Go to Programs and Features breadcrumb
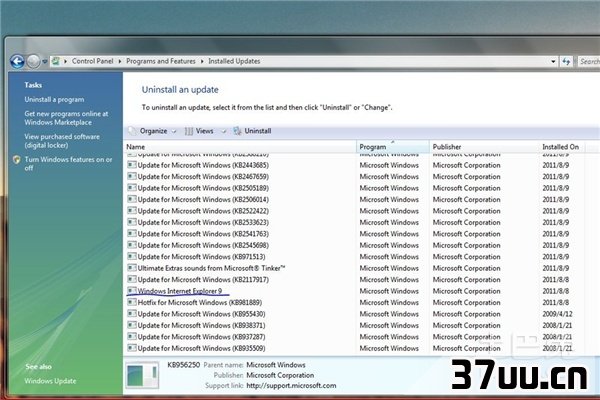This screenshot has width=600, height=400. (x=161, y=61)
